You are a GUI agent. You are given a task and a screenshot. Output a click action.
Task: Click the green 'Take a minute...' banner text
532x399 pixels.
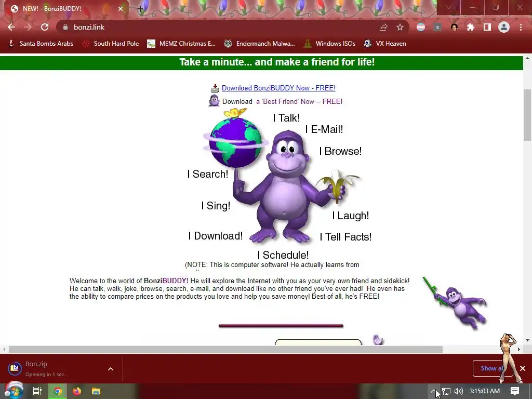(x=277, y=62)
